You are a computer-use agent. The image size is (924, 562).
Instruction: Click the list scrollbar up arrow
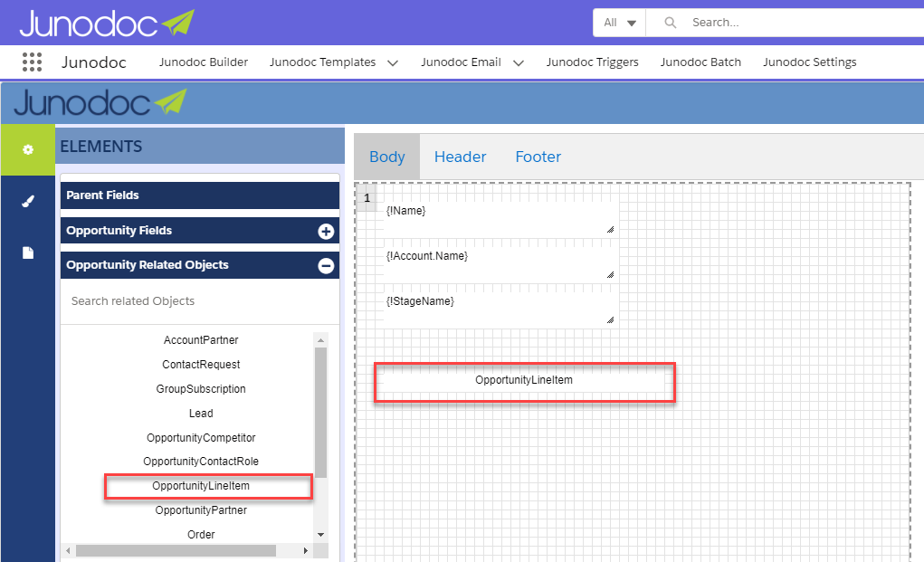[320, 340]
